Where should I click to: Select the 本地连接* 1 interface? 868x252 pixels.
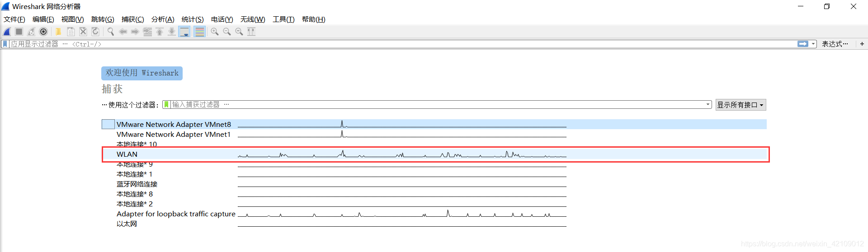[434, 174]
